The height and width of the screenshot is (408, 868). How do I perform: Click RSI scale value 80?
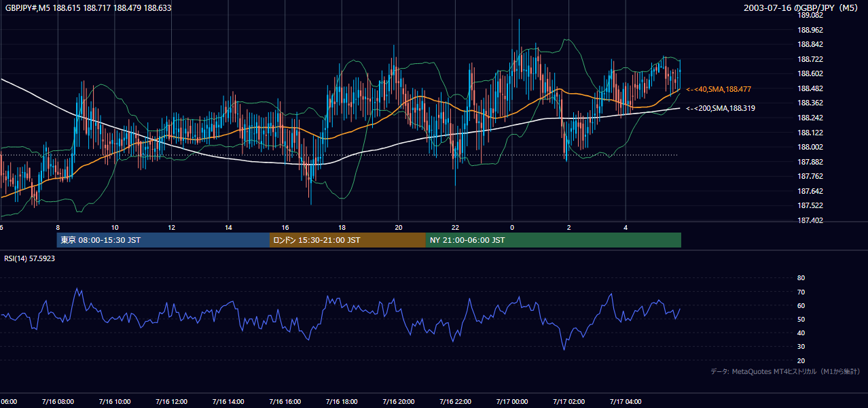pos(801,278)
